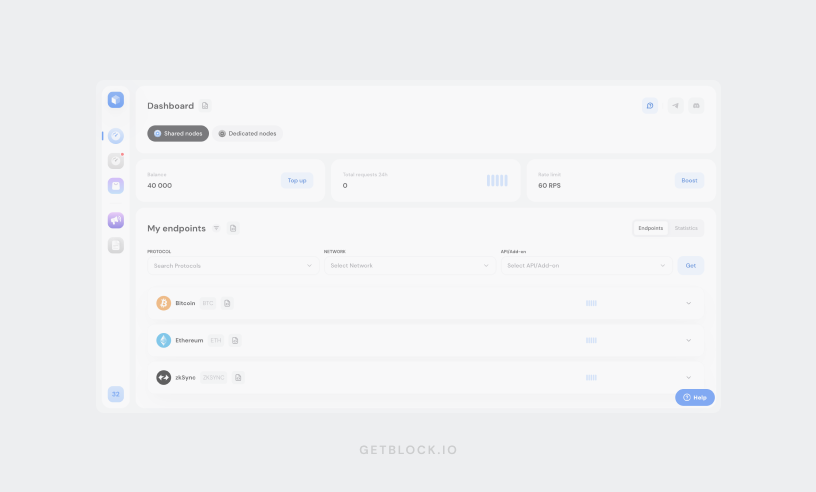Click the balance value 40 000
Screen dimensions: 816x492
(159, 185)
